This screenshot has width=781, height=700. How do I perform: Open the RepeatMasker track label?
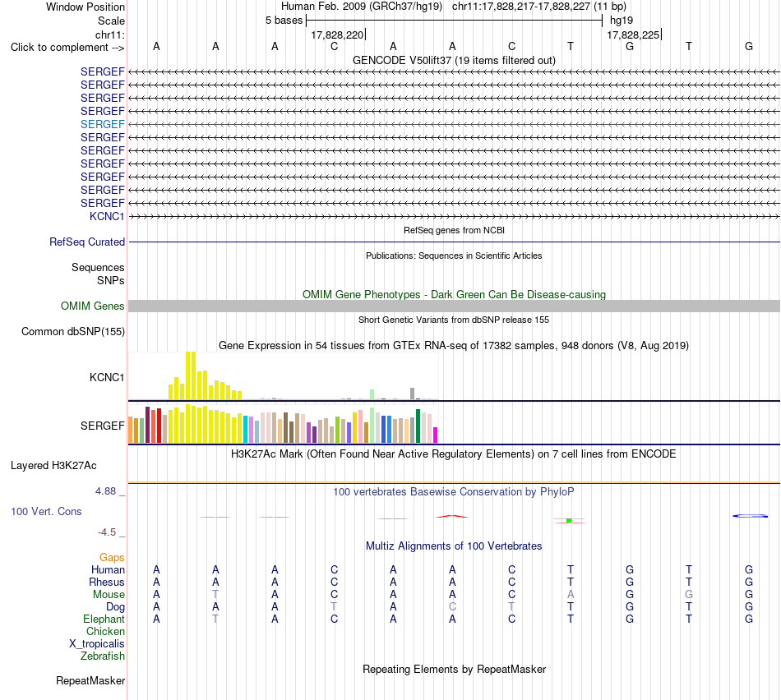[x=90, y=680]
